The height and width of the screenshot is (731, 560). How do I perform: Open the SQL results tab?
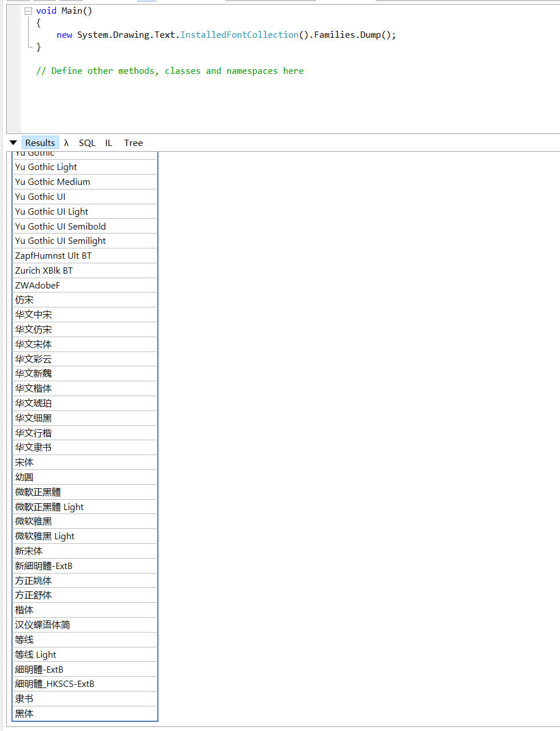pos(87,143)
